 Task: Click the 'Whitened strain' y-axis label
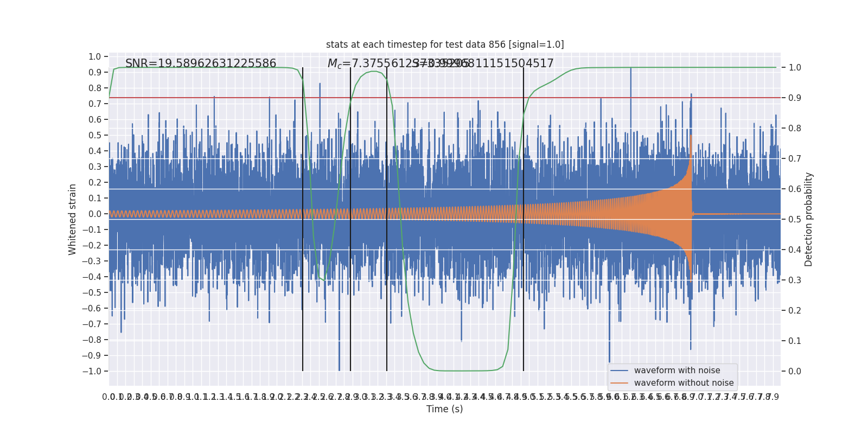pyautogui.click(x=73, y=219)
